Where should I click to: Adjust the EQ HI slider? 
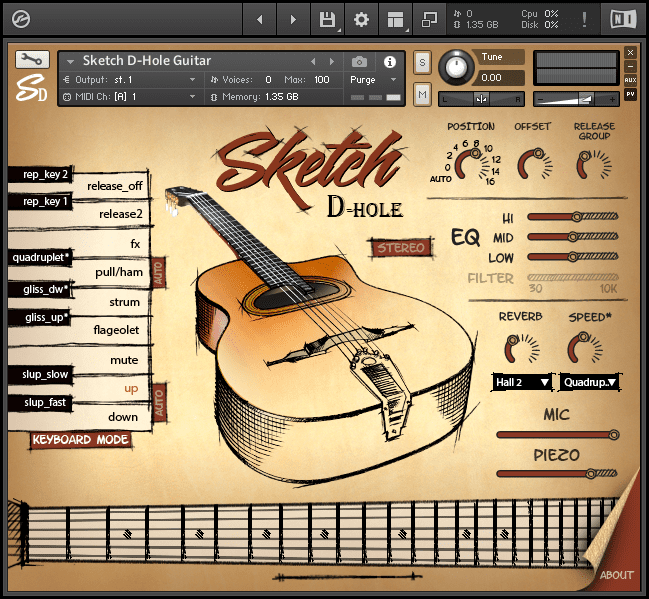point(573,217)
